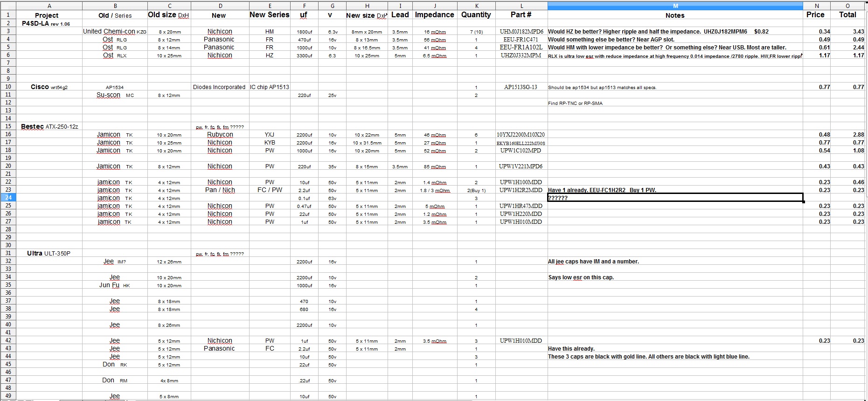Click the '10 x 31.5mm' new size cell
868x401 pixels.
click(367, 143)
